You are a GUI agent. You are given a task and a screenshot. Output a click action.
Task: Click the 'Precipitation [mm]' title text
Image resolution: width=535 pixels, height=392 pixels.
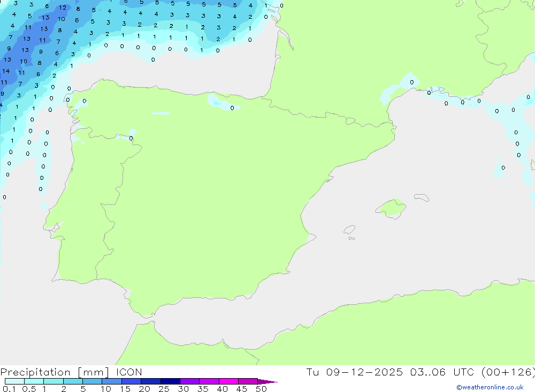(x=55, y=372)
